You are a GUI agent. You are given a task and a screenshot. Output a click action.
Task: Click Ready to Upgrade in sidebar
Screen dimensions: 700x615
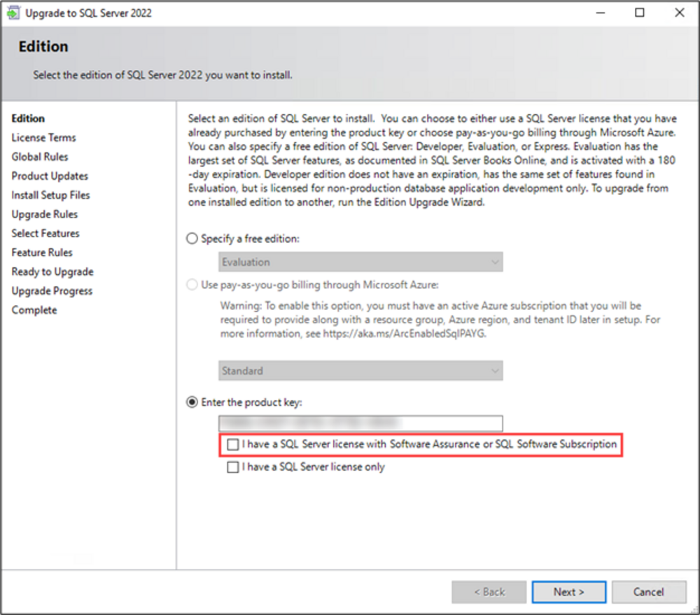(x=52, y=272)
